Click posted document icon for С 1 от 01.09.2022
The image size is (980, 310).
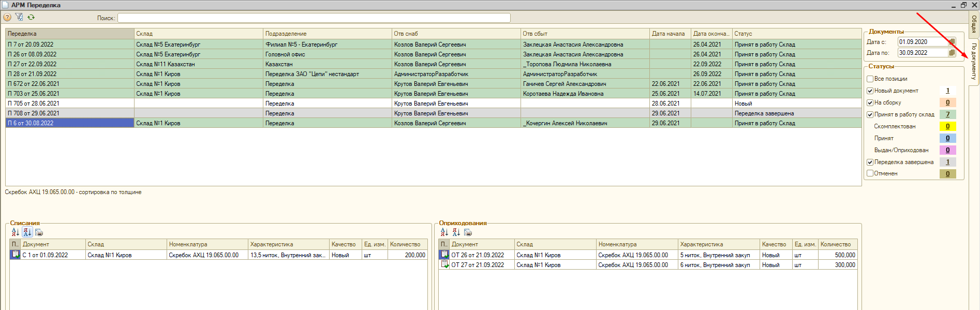coord(16,255)
